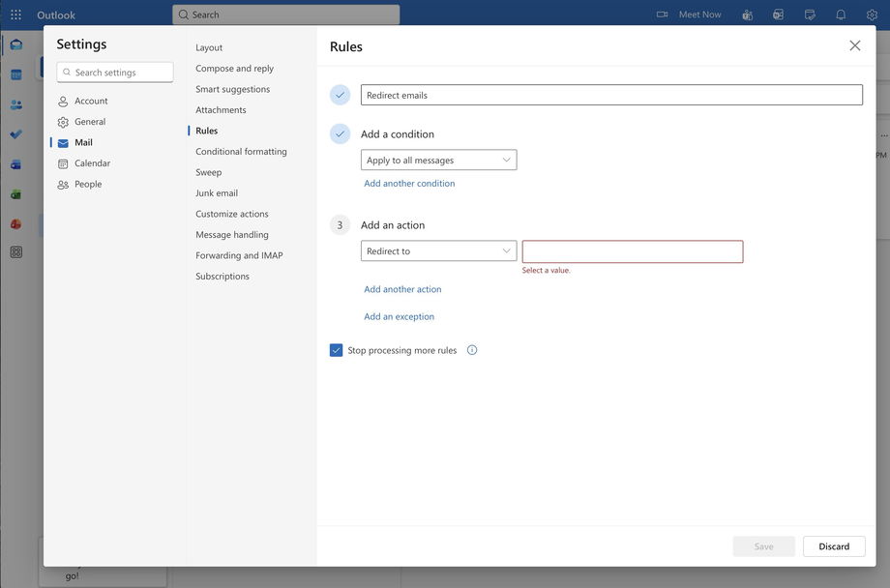Click the notifications bell icon

pos(841,15)
